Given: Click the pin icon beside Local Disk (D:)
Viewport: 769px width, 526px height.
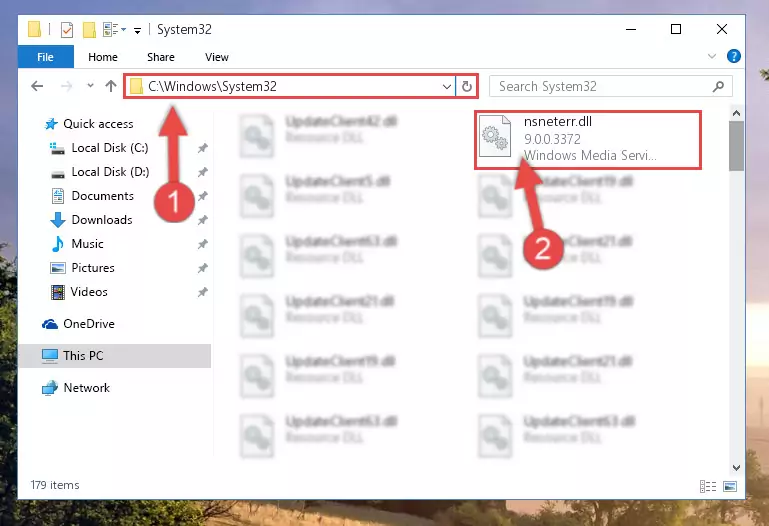Looking at the screenshot, I should (202, 172).
